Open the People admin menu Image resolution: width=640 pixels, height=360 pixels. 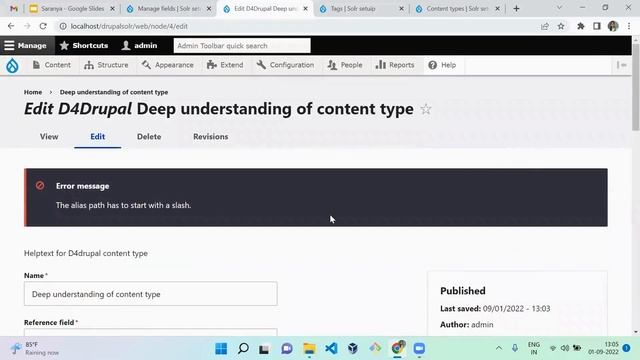click(x=345, y=65)
